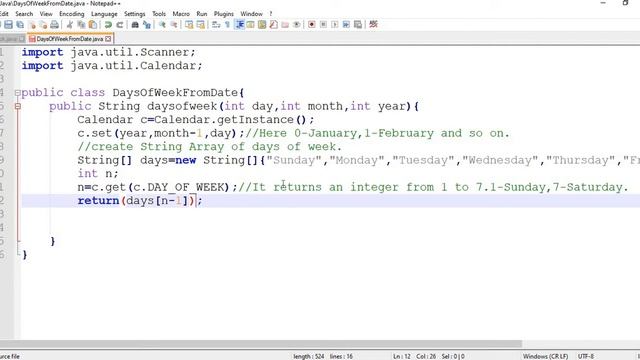Screen dimensions: 640x360
Task: Open the Window menu
Action: click(251, 14)
